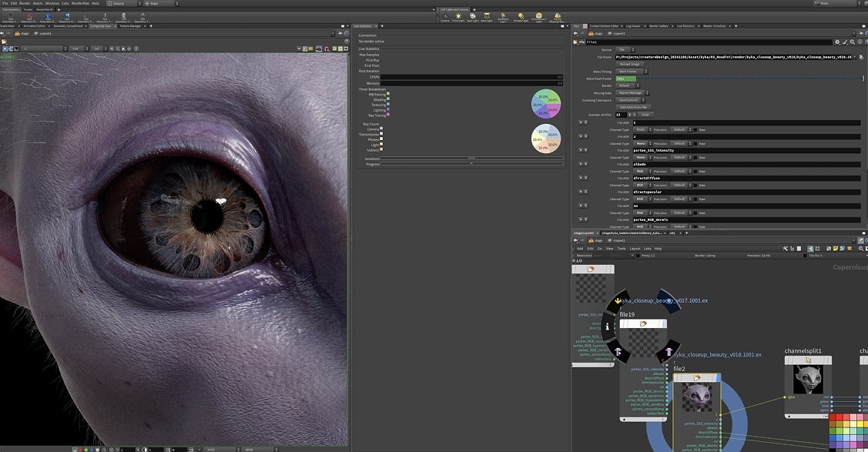Switch to the Render Gallery tab
The image size is (868, 452).
[x=659, y=26]
